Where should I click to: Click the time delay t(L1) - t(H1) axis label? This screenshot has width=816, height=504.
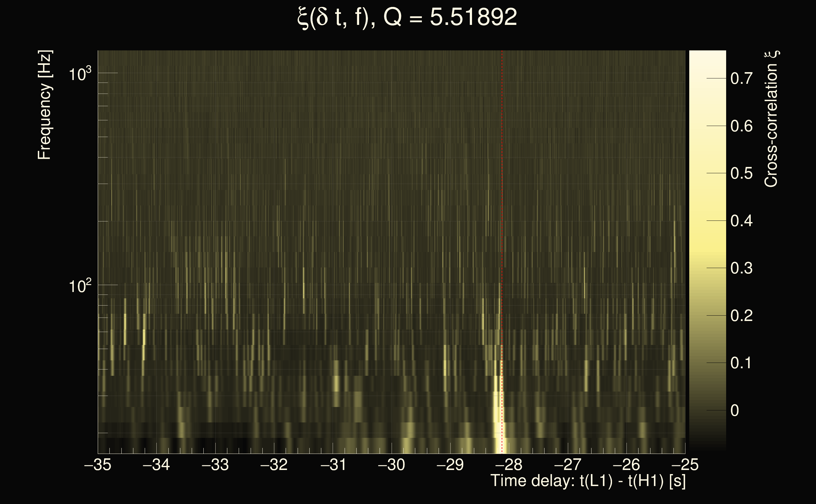pos(588,481)
